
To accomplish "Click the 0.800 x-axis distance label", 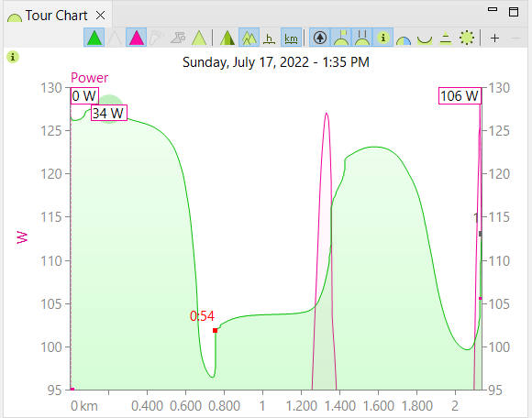I will 225,406.
